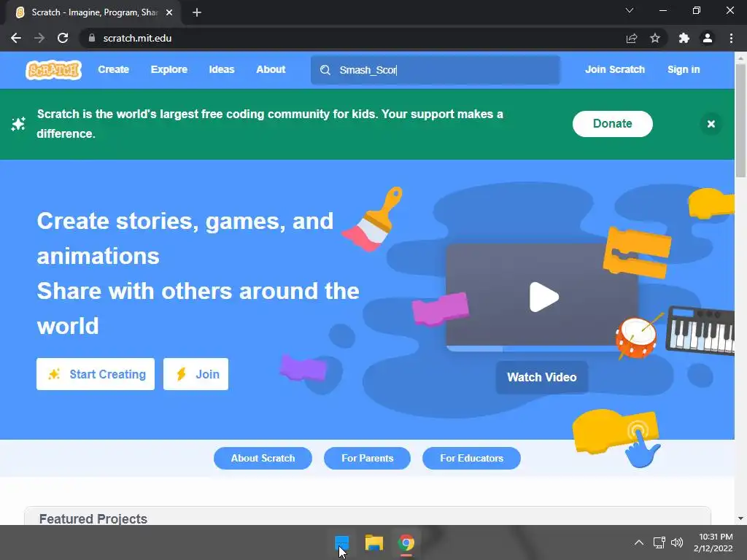Click the share this page icon
This screenshot has height=560, width=747.
632,38
